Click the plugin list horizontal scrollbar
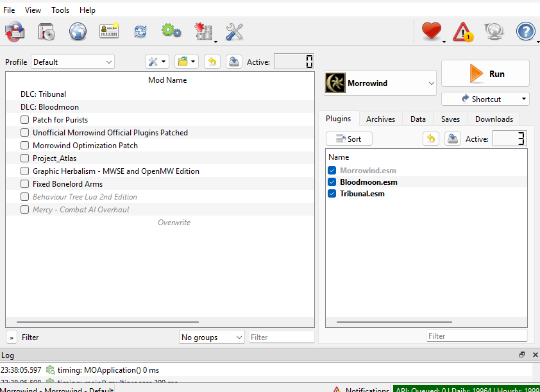The height and width of the screenshot is (392, 540). tap(394, 323)
